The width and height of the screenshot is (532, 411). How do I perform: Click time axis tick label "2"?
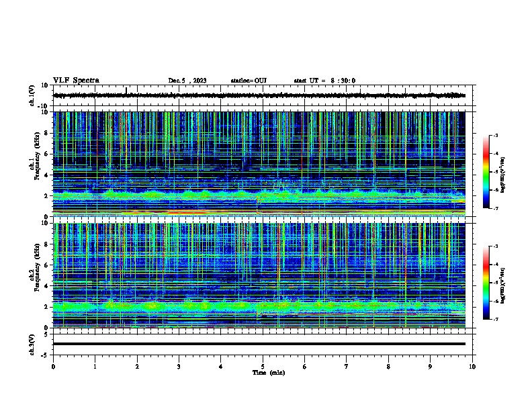(137, 367)
